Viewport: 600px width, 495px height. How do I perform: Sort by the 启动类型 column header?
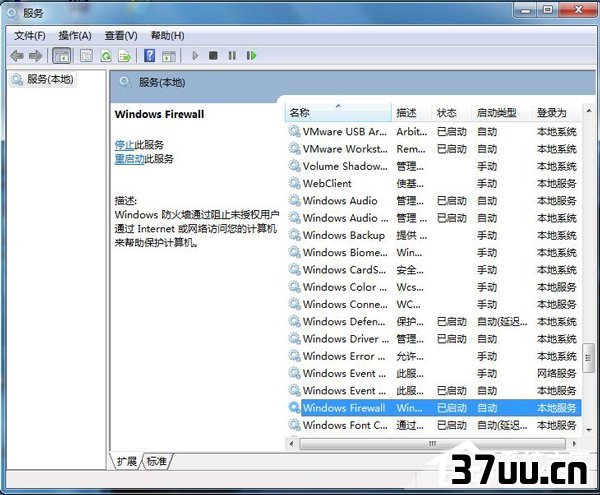pyautogui.click(x=502, y=112)
